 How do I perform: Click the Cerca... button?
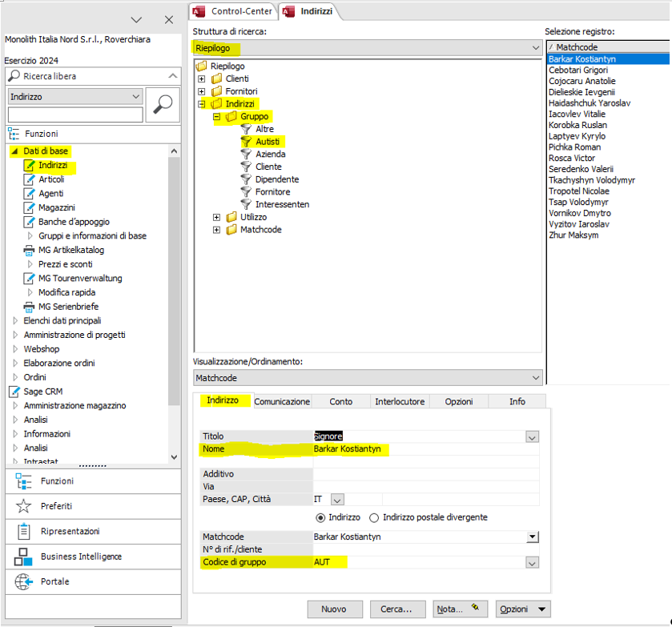coord(396,609)
